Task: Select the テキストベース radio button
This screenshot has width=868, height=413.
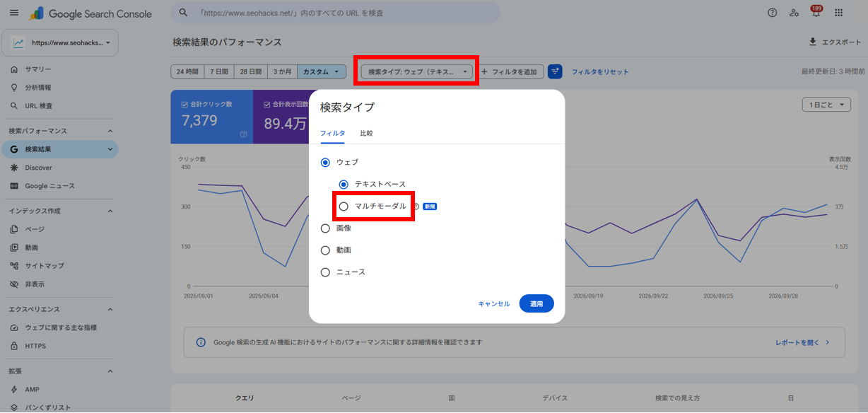Action: (344, 185)
